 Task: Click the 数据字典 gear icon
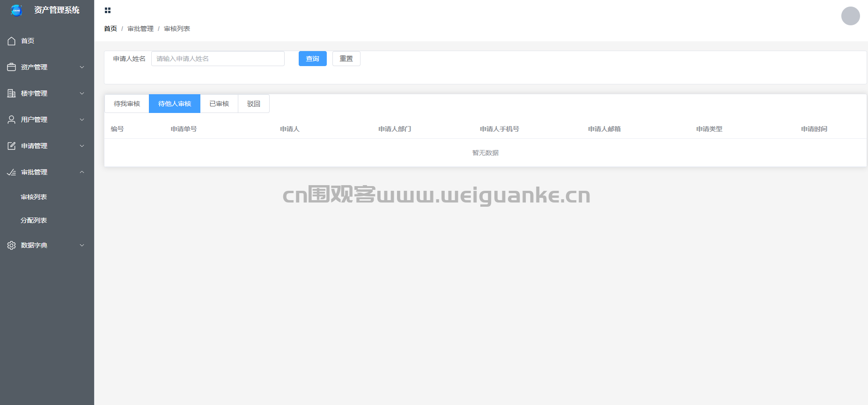pos(12,246)
